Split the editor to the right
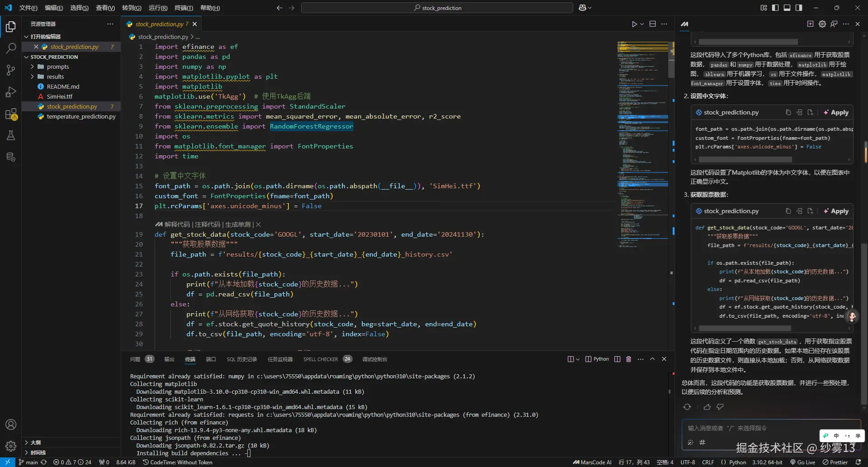 point(652,24)
